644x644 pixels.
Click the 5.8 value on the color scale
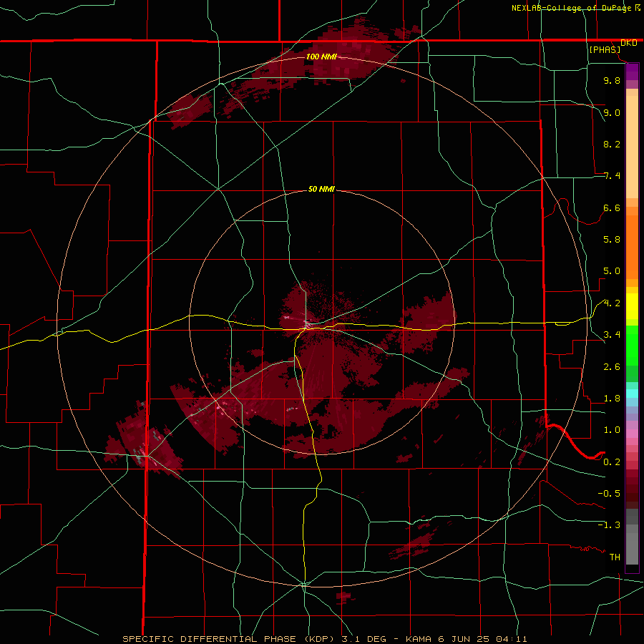(x=612, y=240)
